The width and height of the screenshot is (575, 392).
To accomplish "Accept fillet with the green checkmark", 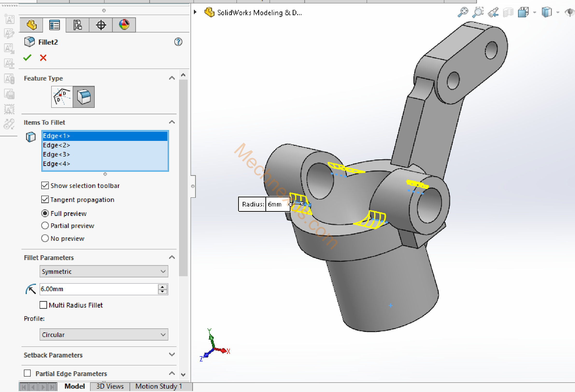I will coord(27,58).
